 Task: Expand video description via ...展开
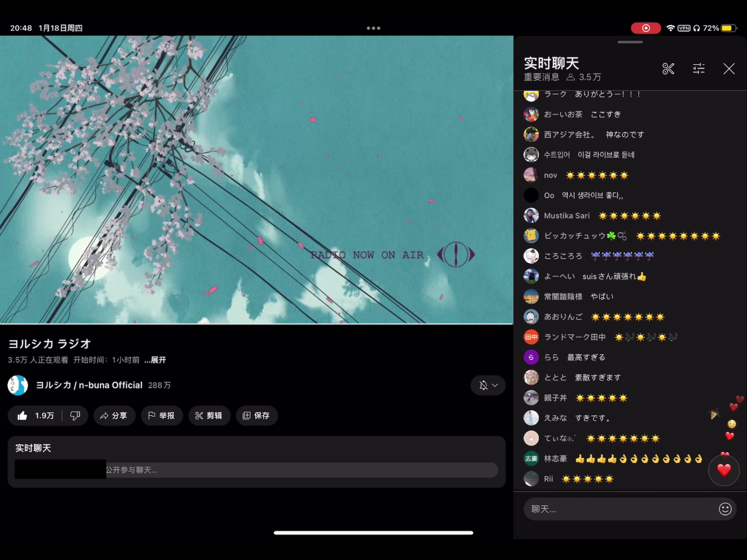[155, 360]
